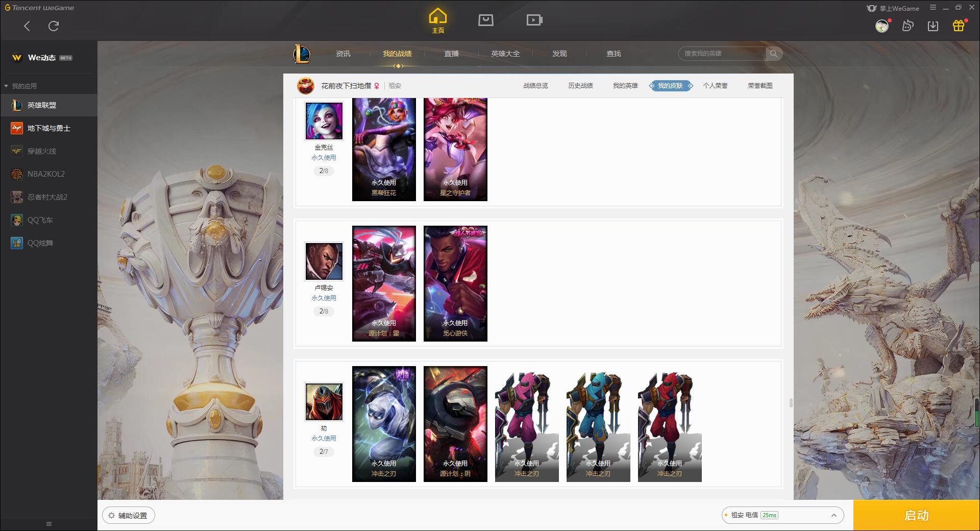Open the 源计划：阴 skin card
980x531 pixels.
point(455,424)
